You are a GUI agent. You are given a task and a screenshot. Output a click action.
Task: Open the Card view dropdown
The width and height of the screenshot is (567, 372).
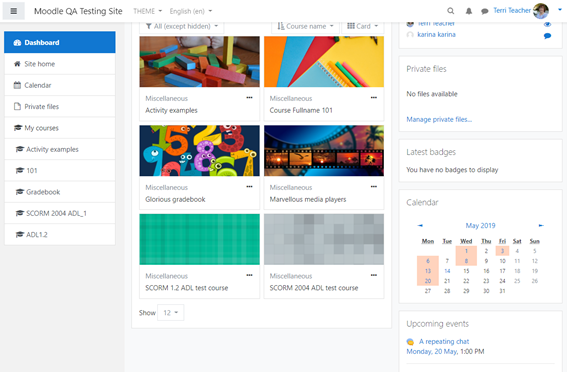pyautogui.click(x=363, y=26)
